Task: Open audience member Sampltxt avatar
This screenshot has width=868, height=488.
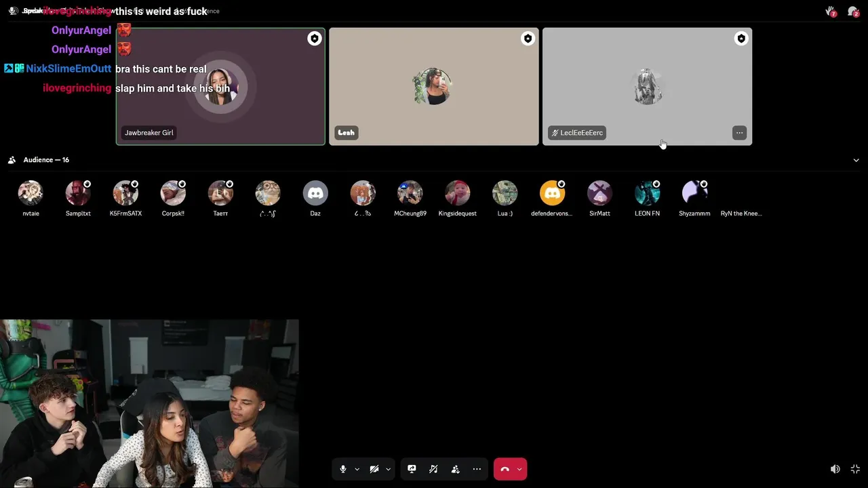Action: pos(78,193)
